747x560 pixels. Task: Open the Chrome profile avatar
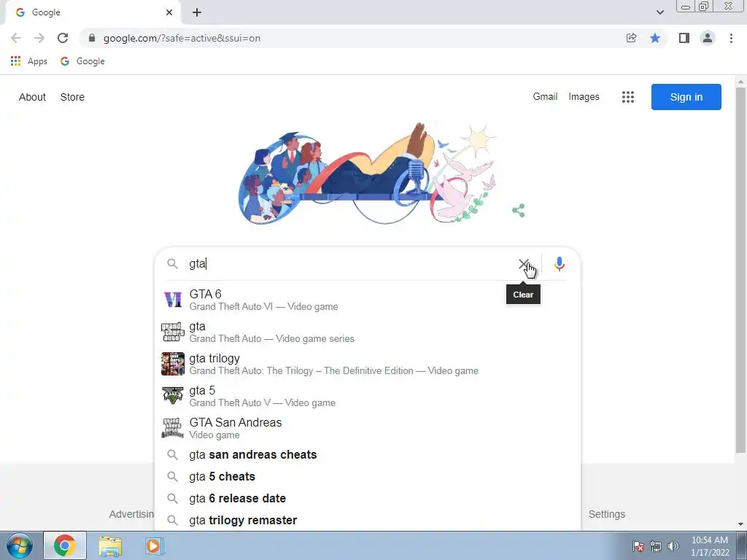pyautogui.click(x=708, y=38)
